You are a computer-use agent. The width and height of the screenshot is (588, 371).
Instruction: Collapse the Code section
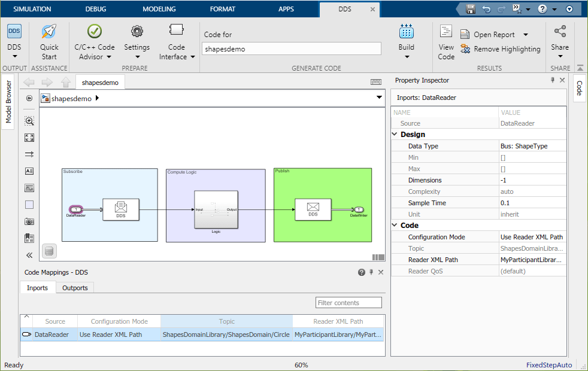coord(395,225)
